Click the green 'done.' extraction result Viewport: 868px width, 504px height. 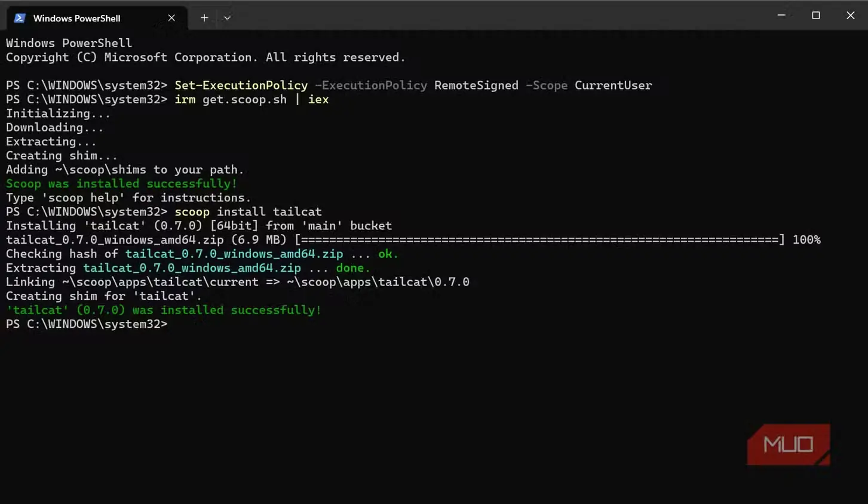pyautogui.click(x=353, y=268)
